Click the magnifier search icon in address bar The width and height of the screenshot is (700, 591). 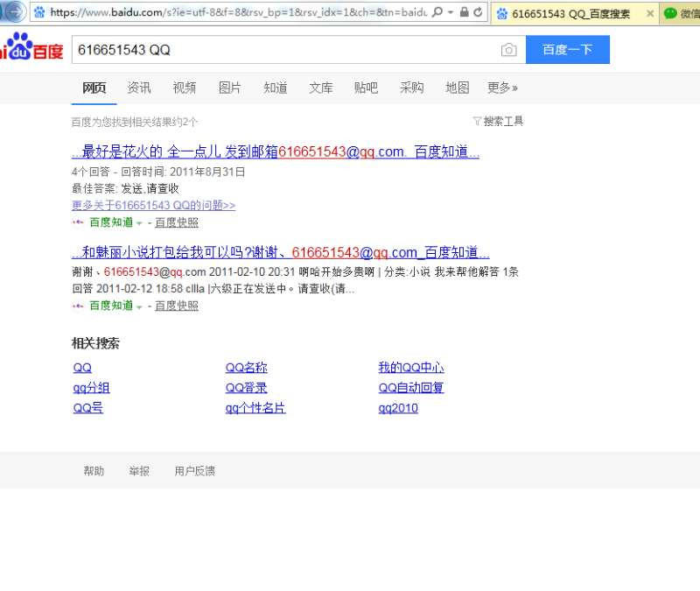coord(437,12)
